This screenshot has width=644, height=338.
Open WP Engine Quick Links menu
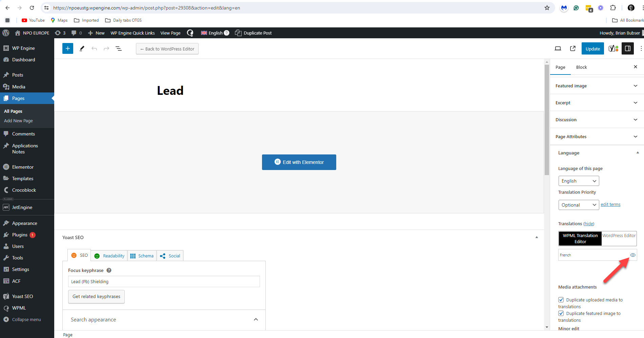[133, 33]
